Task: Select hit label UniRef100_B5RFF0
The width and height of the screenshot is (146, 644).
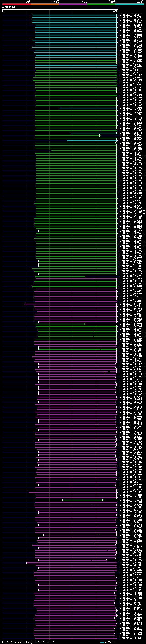Action: pyautogui.click(x=131, y=603)
